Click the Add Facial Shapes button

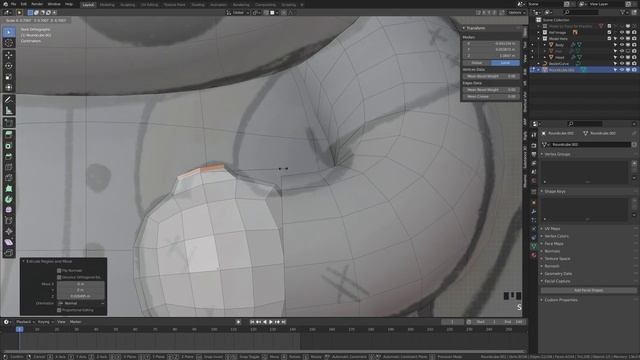coord(588,290)
